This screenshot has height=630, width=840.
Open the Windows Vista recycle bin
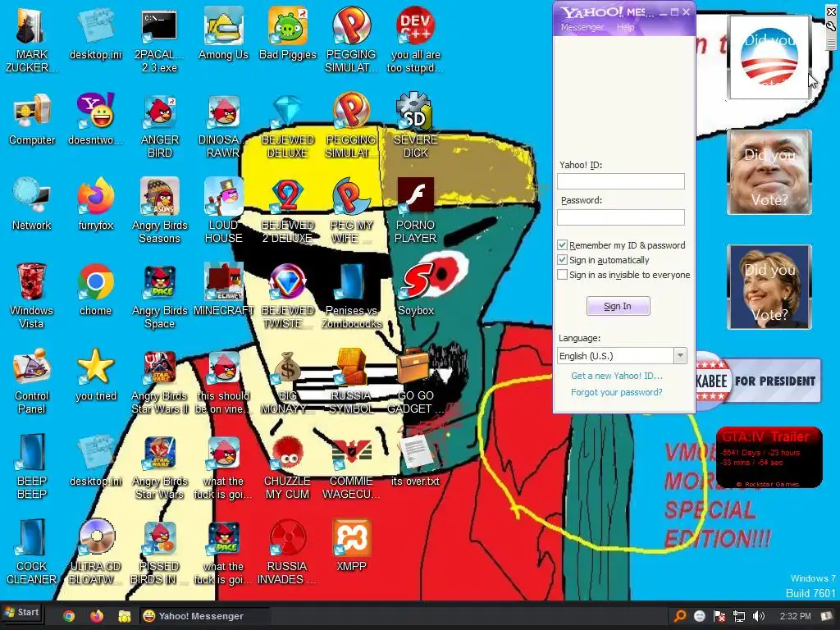31,295
